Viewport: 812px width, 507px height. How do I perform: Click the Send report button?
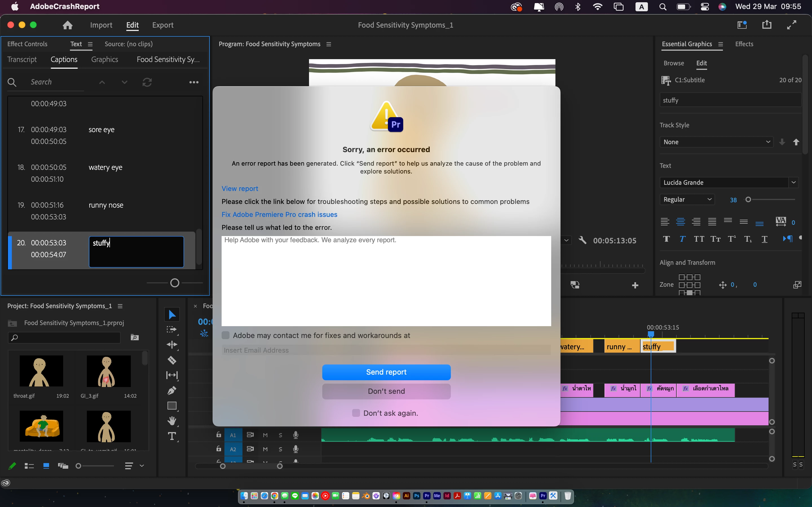click(x=386, y=372)
